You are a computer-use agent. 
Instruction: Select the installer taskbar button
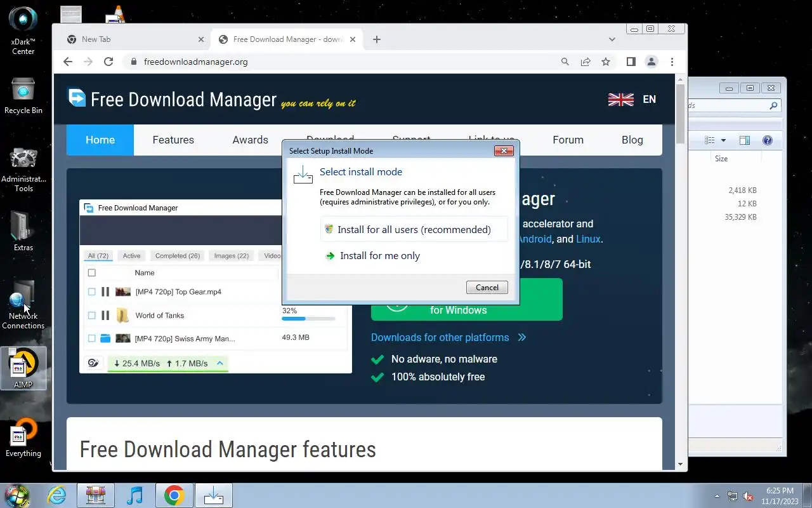[x=214, y=495]
